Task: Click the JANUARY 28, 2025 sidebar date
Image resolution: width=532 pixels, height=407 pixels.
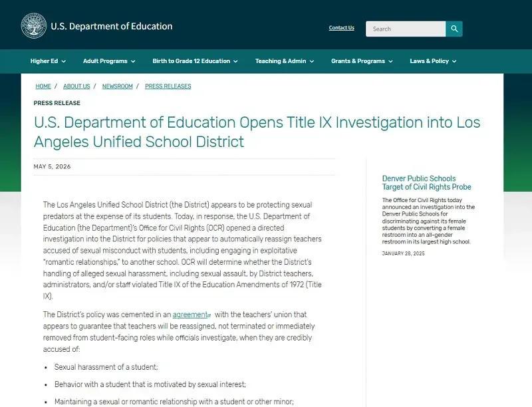Action: [x=403, y=253]
